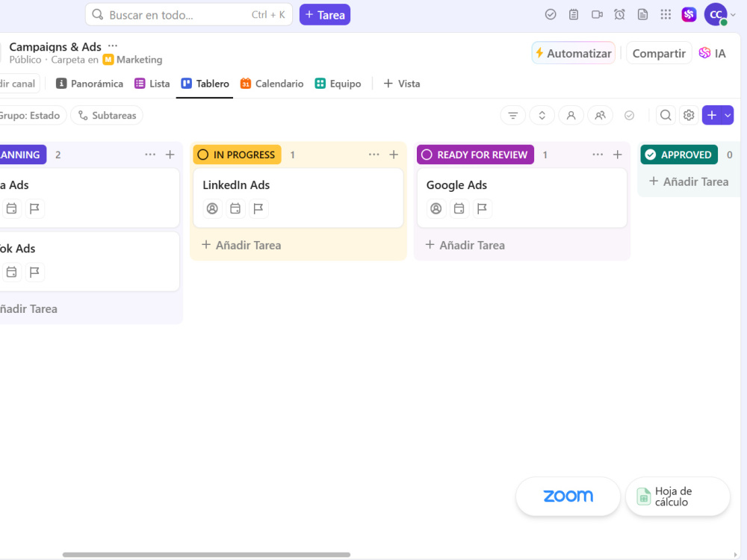747x560 pixels.
Task: Click the IN PROGRESS status label
Action: [238, 155]
